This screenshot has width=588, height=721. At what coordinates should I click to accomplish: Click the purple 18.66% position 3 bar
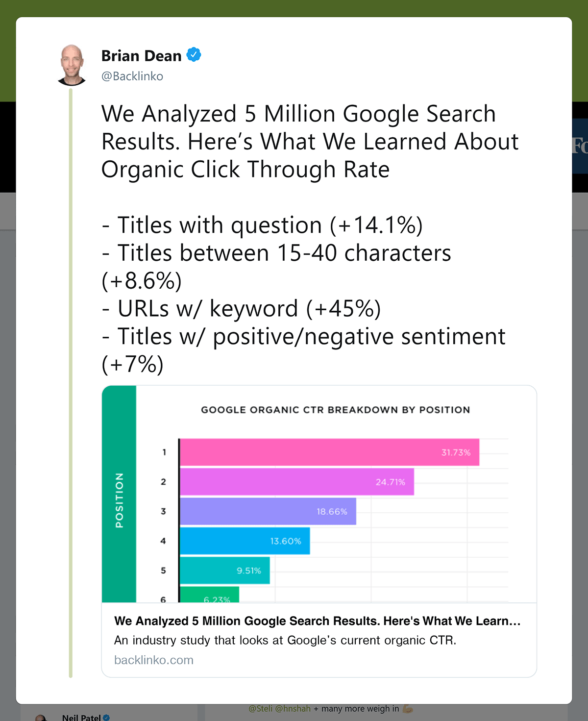tap(268, 511)
